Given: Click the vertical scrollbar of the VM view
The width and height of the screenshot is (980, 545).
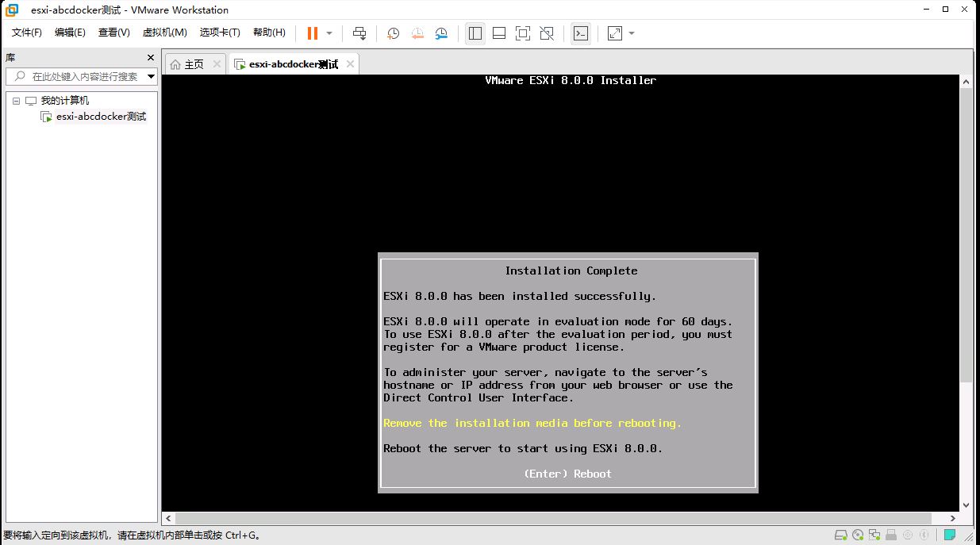Looking at the screenshot, I should pyautogui.click(x=966, y=234).
